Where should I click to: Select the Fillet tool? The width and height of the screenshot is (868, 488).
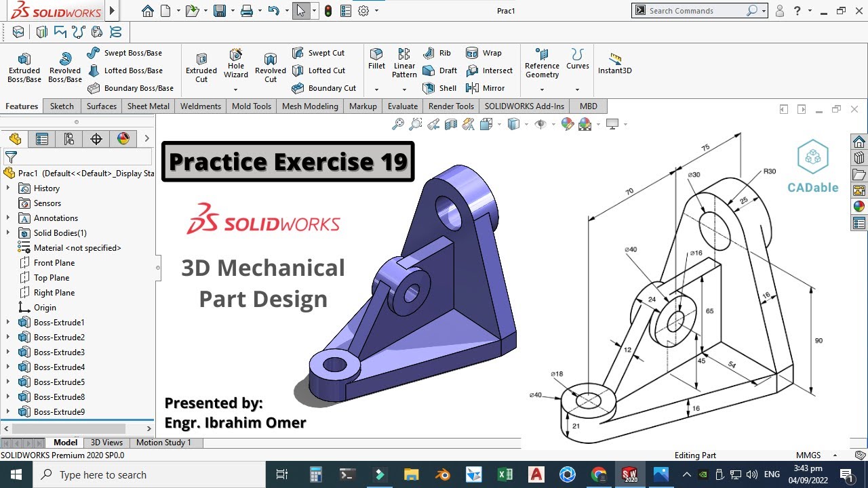[376, 59]
